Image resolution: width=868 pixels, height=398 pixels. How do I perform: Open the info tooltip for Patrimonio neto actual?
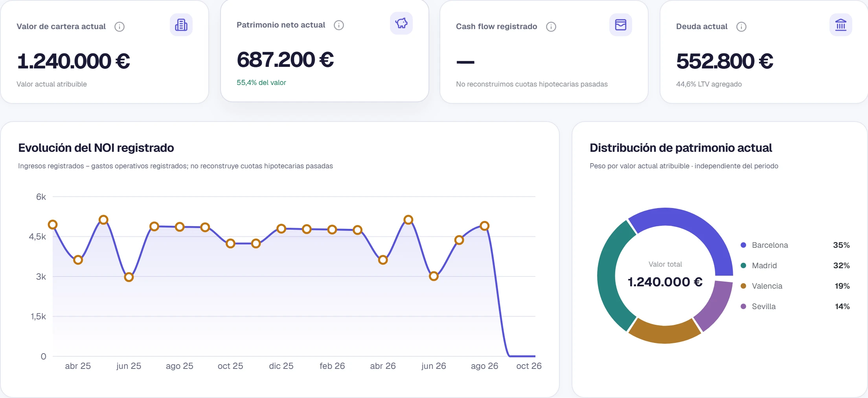click(339, 25)
